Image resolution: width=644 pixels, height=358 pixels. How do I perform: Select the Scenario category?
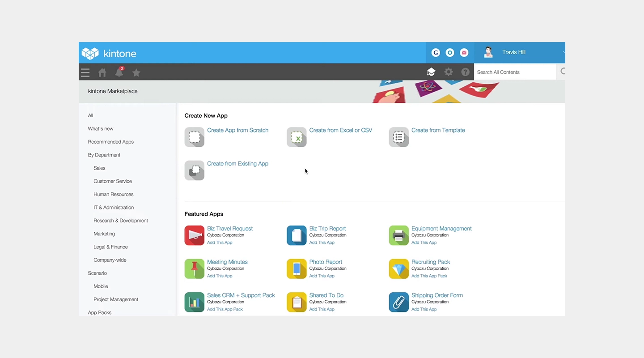point(97,273)
